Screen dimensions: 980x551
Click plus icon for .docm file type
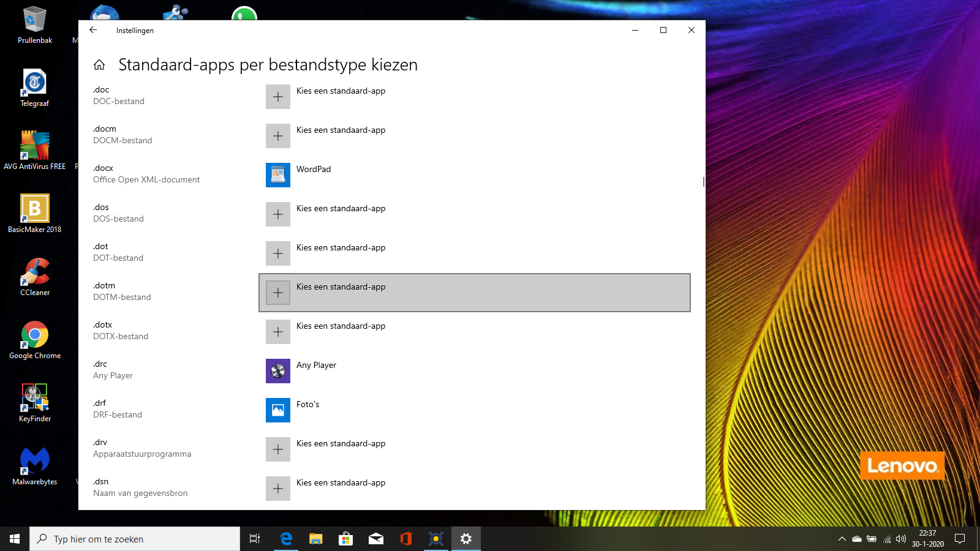pos(277,136)
